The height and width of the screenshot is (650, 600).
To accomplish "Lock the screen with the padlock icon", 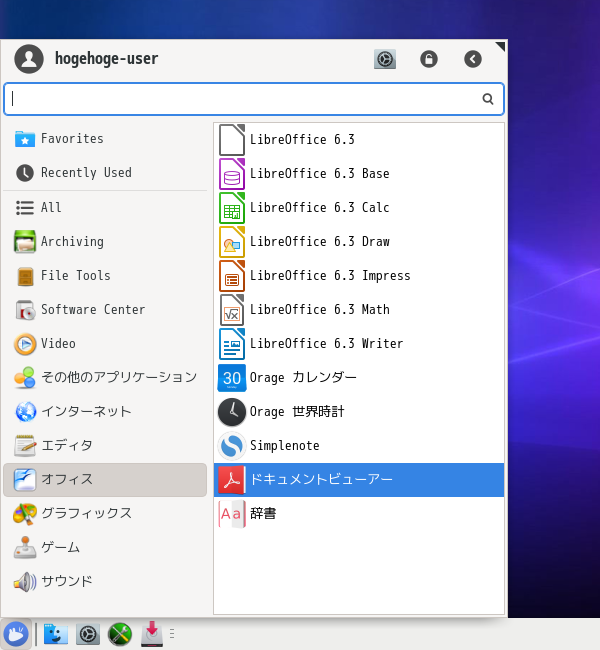I will coord(429,59).
